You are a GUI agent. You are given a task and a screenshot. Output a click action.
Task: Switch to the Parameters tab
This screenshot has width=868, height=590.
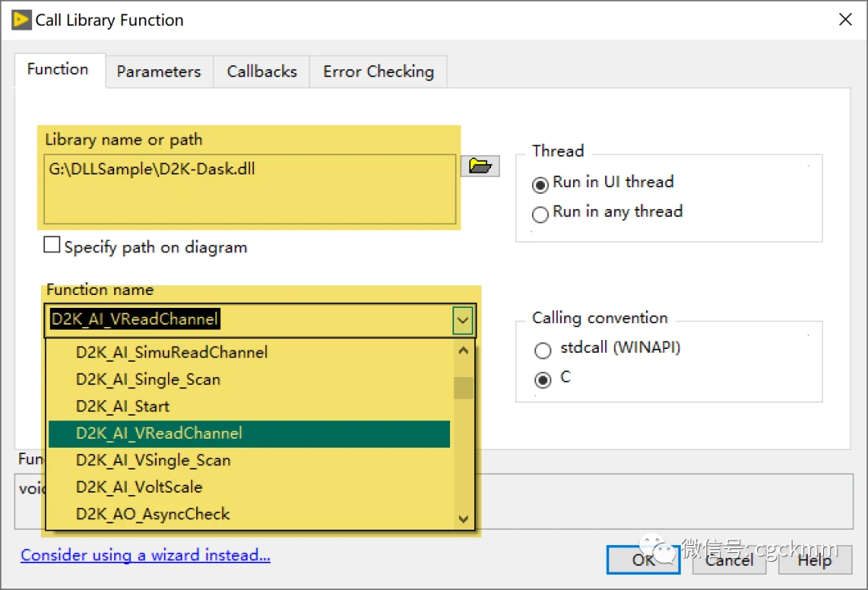[x=158, y=72]
